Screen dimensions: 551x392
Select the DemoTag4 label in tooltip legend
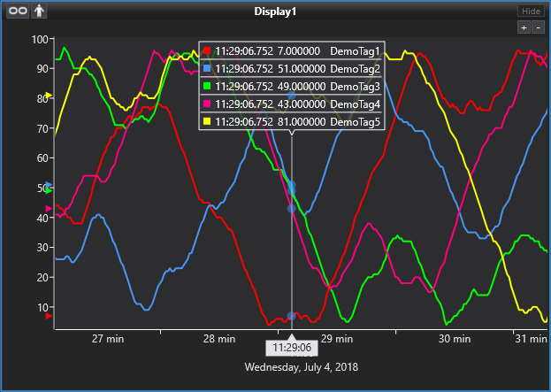355,104
